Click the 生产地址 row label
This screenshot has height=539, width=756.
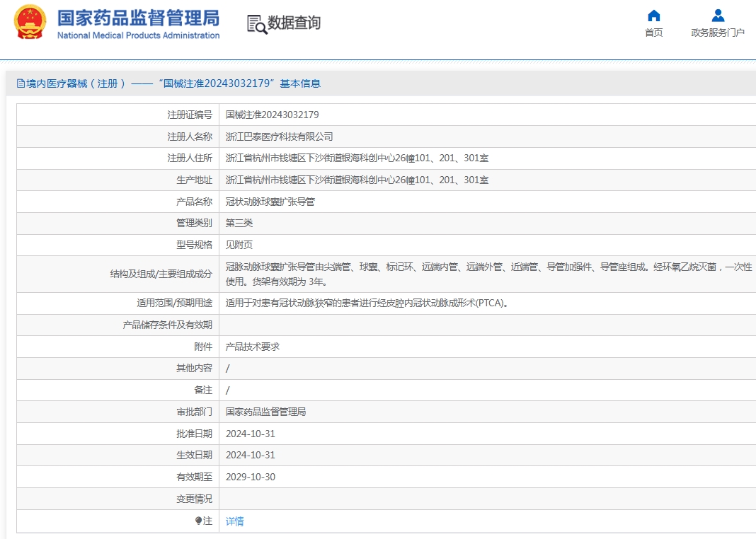(194, 180)
